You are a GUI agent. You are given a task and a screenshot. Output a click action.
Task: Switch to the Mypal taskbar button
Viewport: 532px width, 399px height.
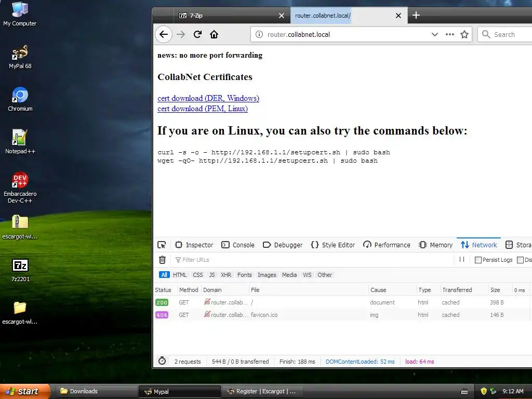(179, 392)
